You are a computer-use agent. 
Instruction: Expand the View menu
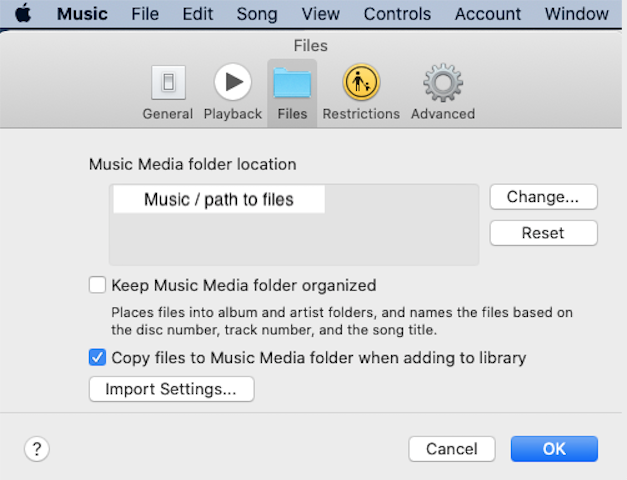click(x=320, y=14)
